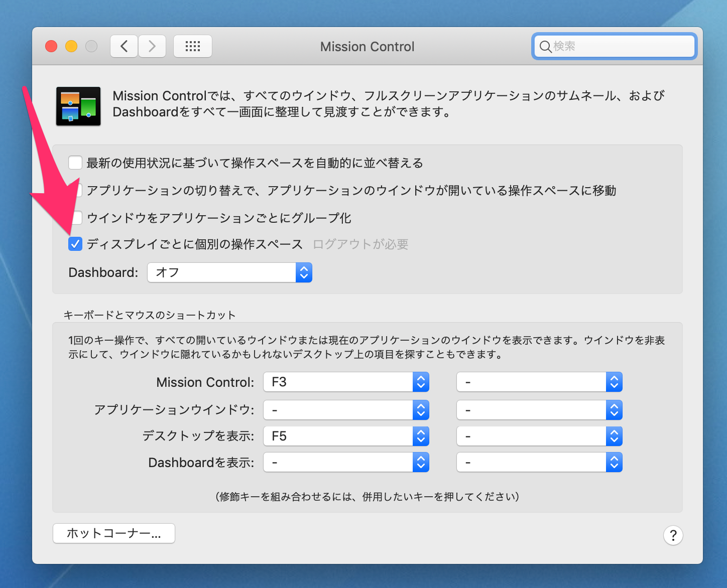Image resolution: width=727 pixels, height=588 pixels.
Task: Minimize the window with the yellow button
Action: (x=71, y=47)
